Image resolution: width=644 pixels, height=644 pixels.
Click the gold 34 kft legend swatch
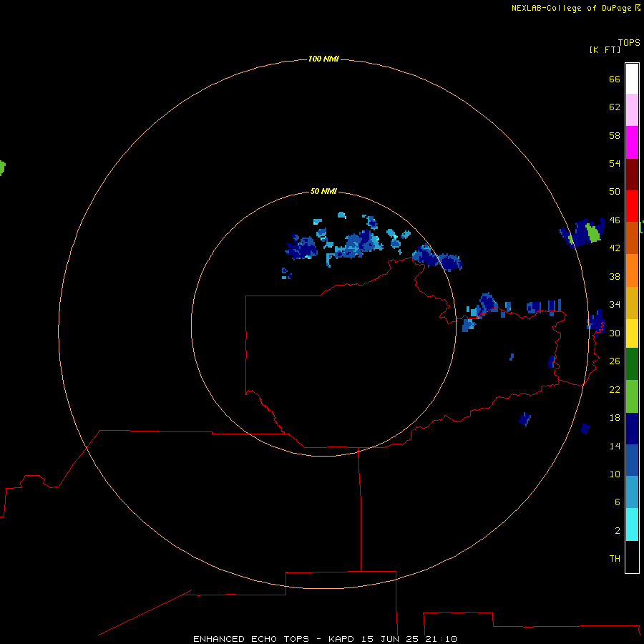(632, 303)
